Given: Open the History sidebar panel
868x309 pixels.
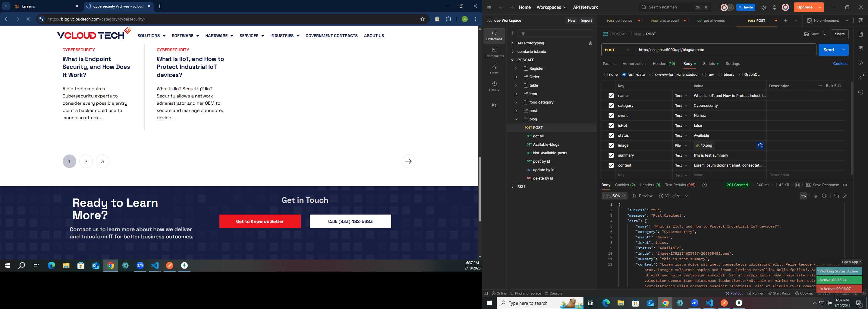Looking at the screenshot, I should [x=494, y=86].
